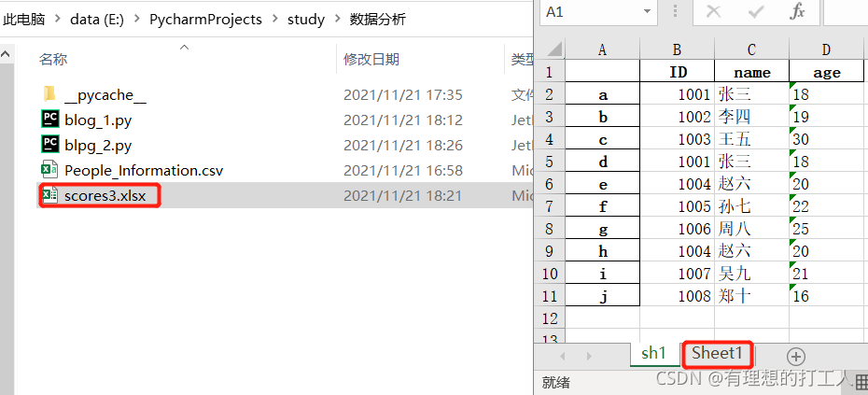The width and height of the screenshot is (868, 395).
Task: Click the age header cell
Action: tap(827, 72)
